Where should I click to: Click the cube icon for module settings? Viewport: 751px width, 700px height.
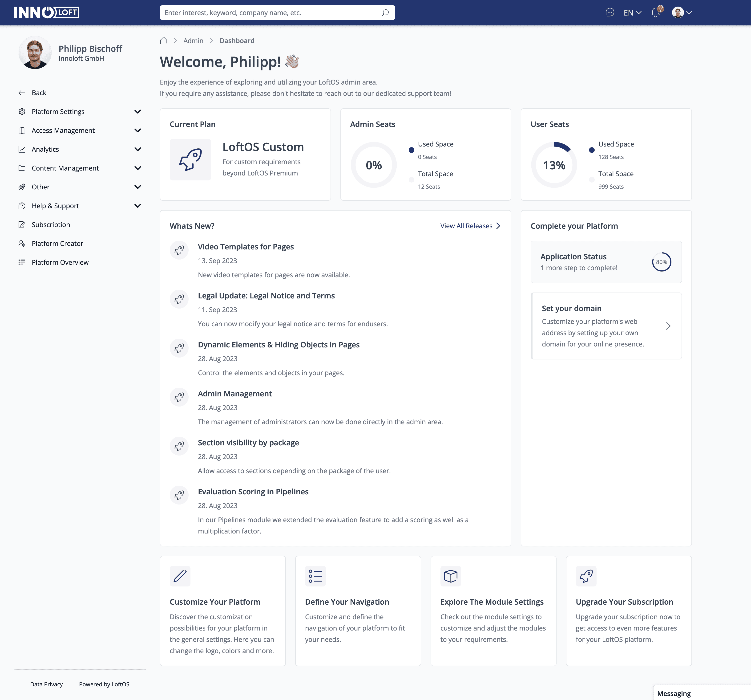pos(450,576)
